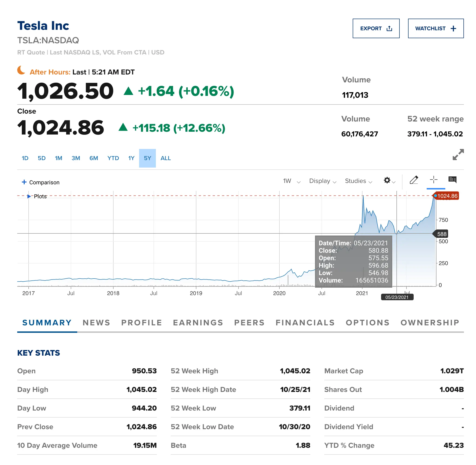Click the 52 Week High Date 10/25/21
Viewport: 476px width, 465px height.
tap(295, 390)
